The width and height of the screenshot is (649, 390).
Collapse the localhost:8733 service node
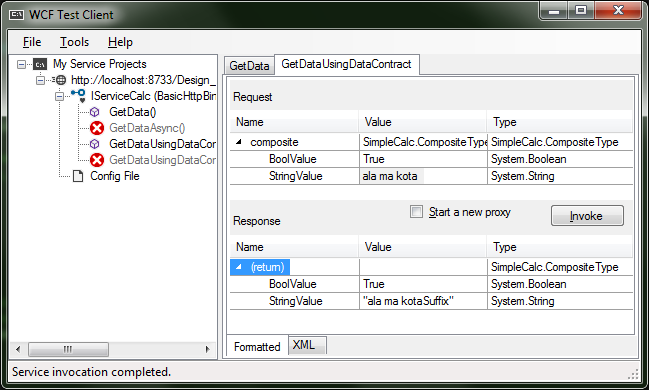click(x=41, y=80)
